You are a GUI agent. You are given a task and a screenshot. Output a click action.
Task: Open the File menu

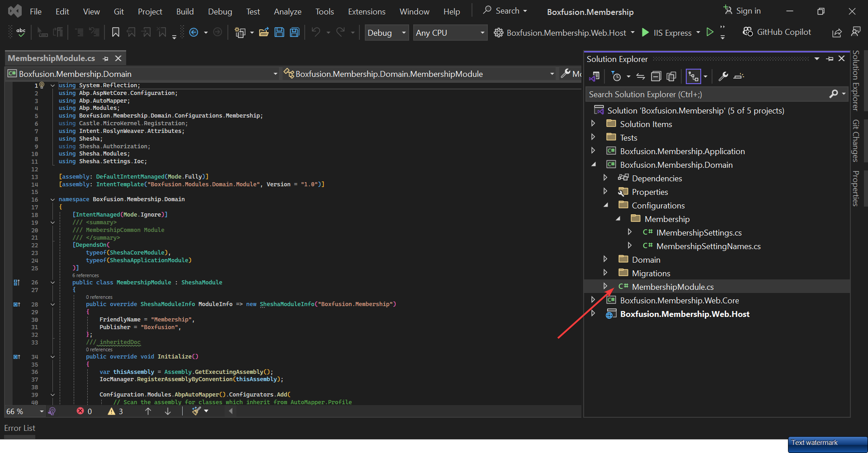[x=36, y=11]
